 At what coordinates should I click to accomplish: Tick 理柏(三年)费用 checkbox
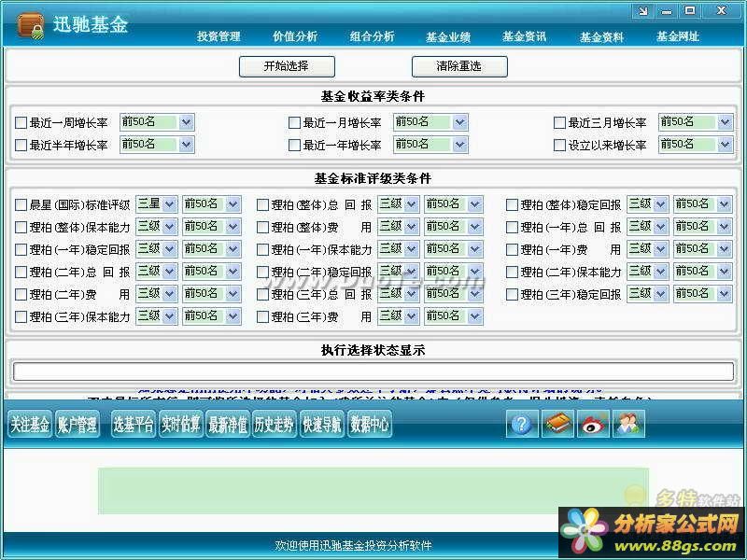[262, 316]
